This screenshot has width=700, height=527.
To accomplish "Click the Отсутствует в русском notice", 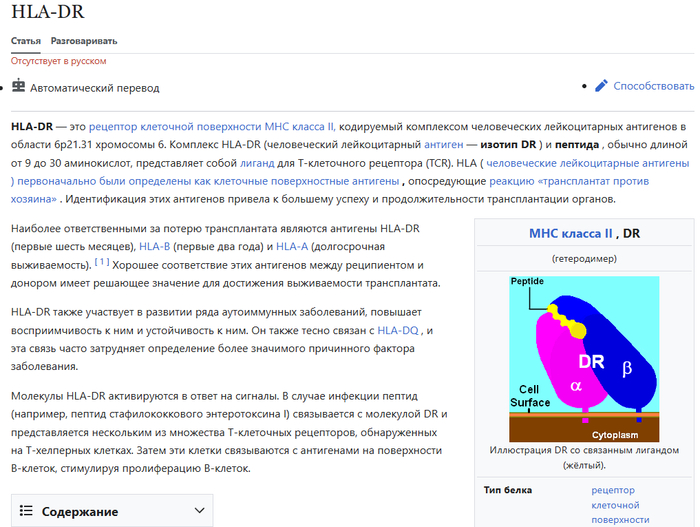I will point(56,61).
